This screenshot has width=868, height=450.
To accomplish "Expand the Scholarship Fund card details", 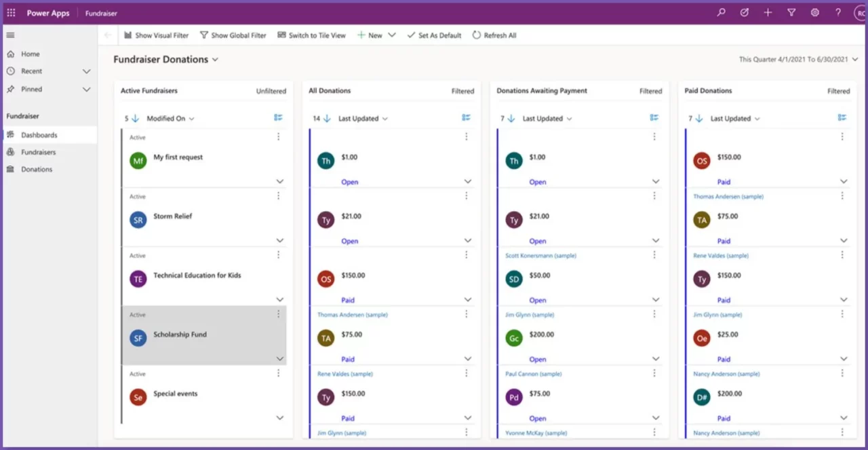I will tap(279, 358).
